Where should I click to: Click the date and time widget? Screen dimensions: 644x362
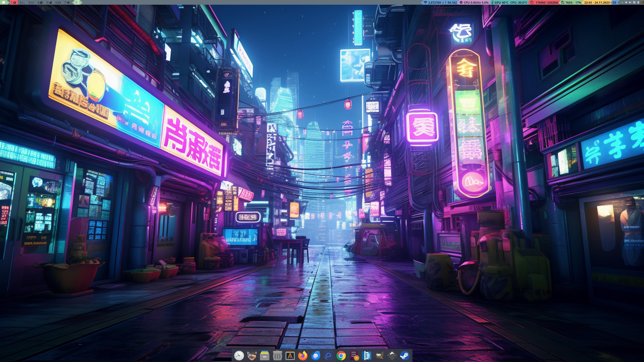pyautogui.click(x=597, y=3)
